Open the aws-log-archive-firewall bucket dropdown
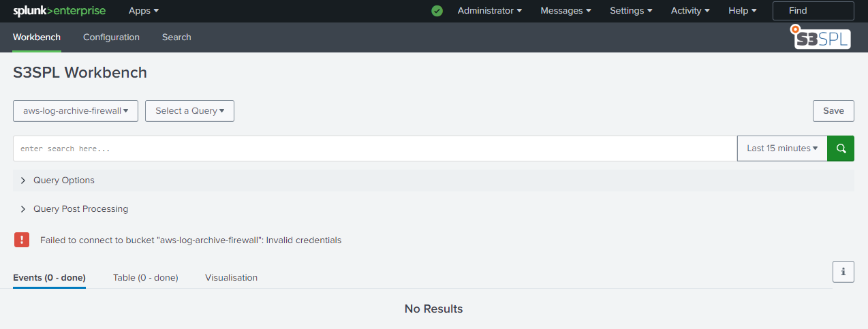Viewport: 868px width, 329px height. coord(76,111)
